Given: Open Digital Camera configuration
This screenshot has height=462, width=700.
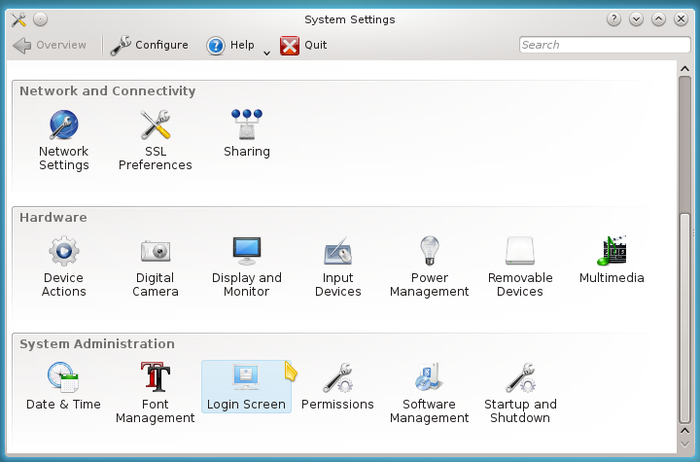Looking at the screenshot, I should (x=155, y=266).
